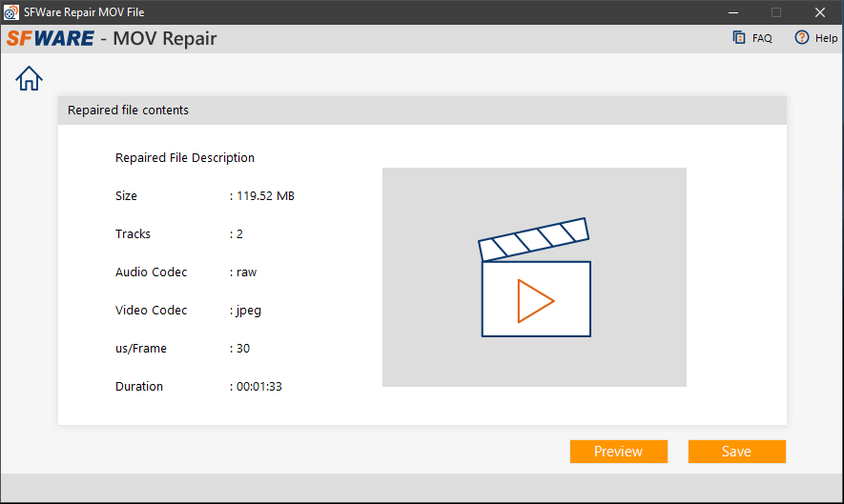Select the 119.52 MB size value
This screenshot has height=504, width=844.
click(x=265, y=196)
